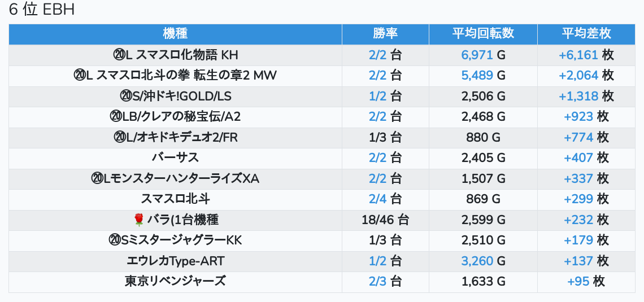Image resolution: width=644 pixels, height=302 pixels.
Task: Click the 6 位 EBH heading
Action: click(x=42, y=10)
